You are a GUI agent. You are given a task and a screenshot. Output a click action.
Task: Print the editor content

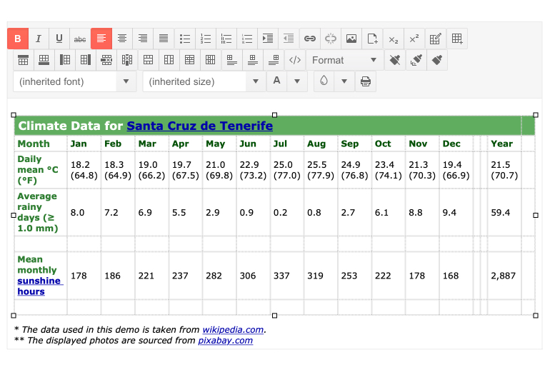[366, 81]
